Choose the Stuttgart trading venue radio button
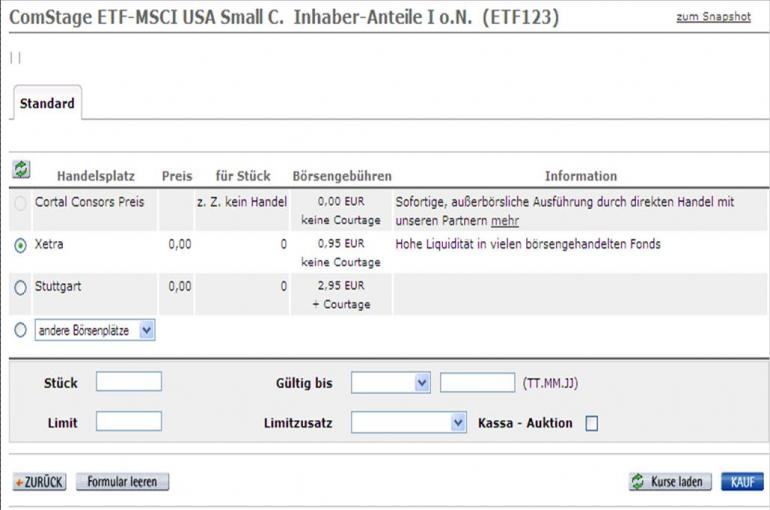This screenshot has width=770, height=510. (20, 288)
